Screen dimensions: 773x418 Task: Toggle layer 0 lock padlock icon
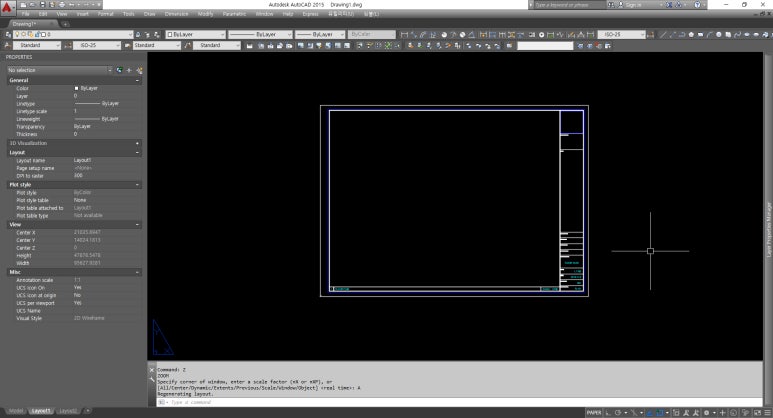point(37,35)
